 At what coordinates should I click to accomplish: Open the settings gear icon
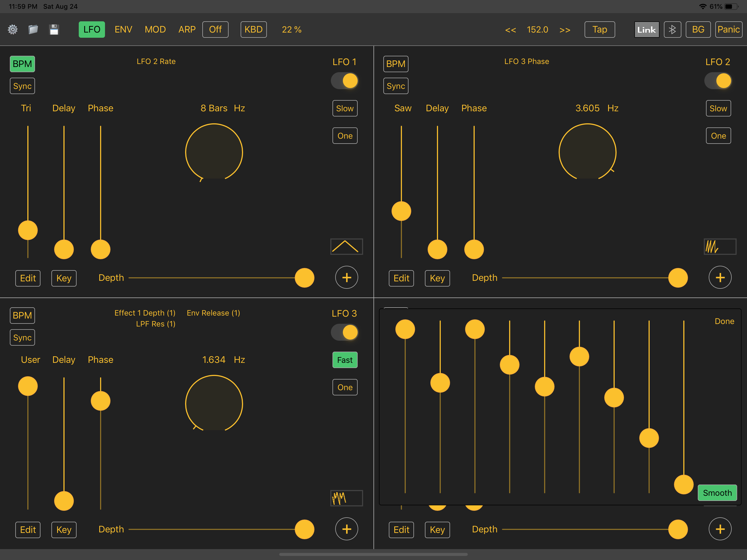[13, 30]
